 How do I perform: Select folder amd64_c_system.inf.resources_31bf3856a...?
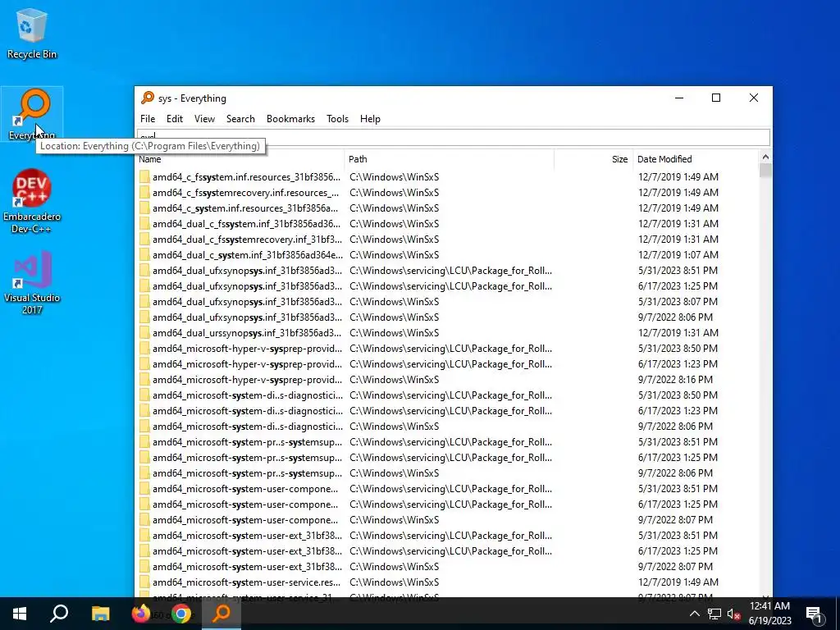245,208
